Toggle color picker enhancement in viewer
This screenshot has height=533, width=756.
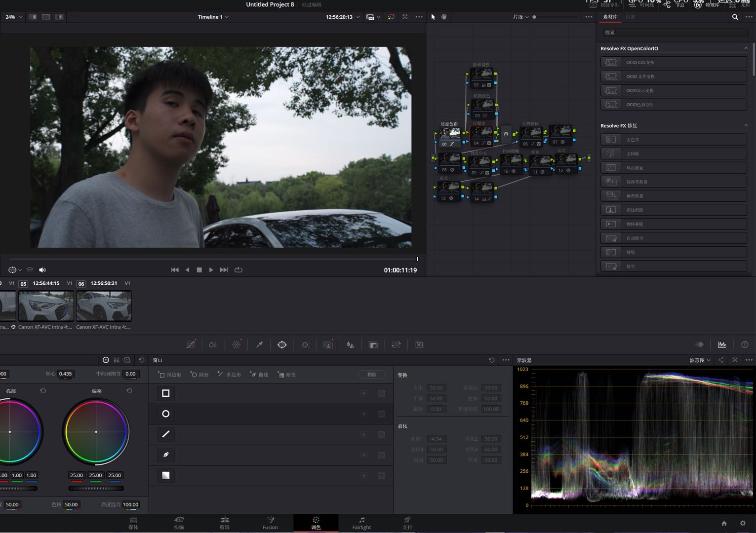[x=391, y=17]
